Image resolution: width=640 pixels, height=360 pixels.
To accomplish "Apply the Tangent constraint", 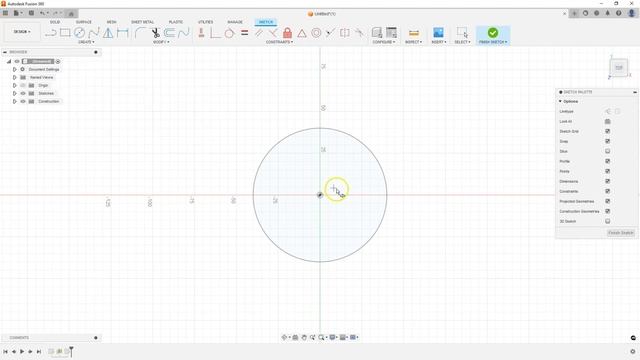I will [x=229, y=33].
